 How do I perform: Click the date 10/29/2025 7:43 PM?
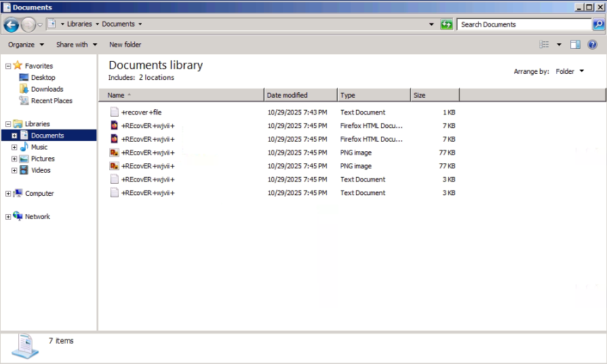[297, 112]
